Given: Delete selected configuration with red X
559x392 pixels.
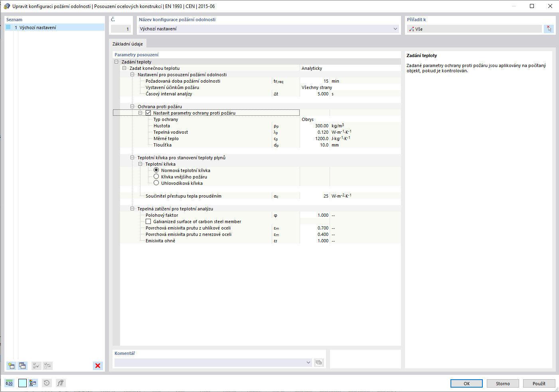Looking at the screenshot, I should point(98,366).
